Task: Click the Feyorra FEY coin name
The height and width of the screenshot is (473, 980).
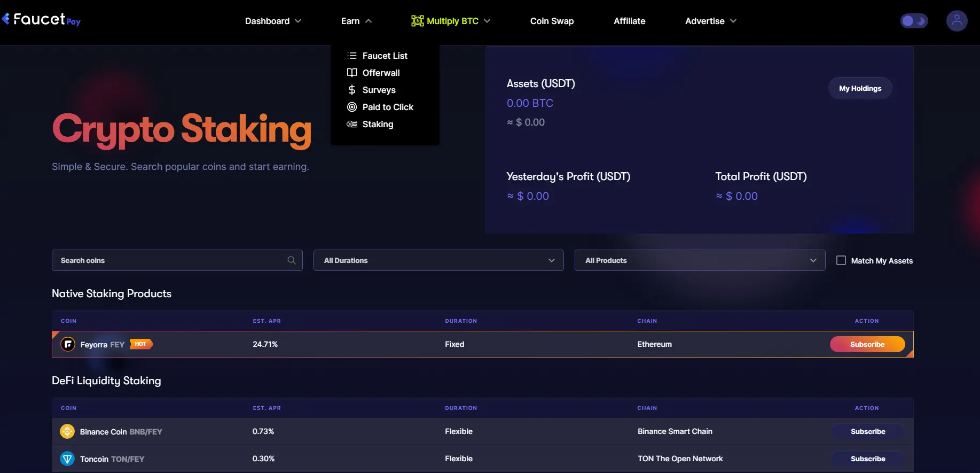Action: pos(103,345)
